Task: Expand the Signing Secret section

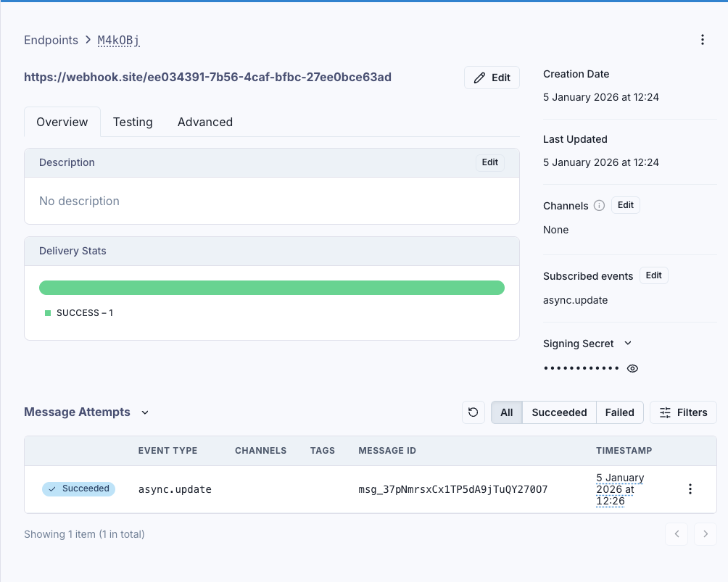Action: 626,344
